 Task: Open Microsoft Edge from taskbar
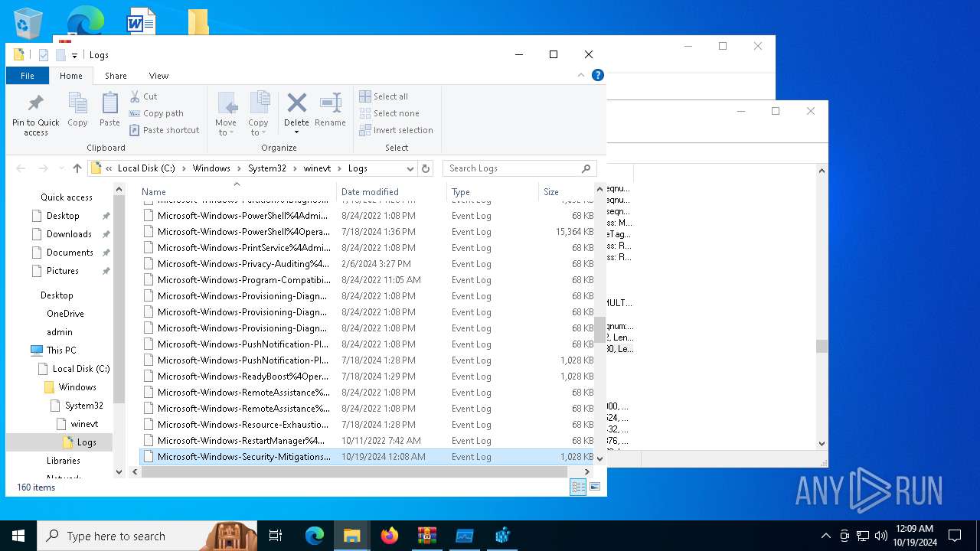click(x=315, y=536)
